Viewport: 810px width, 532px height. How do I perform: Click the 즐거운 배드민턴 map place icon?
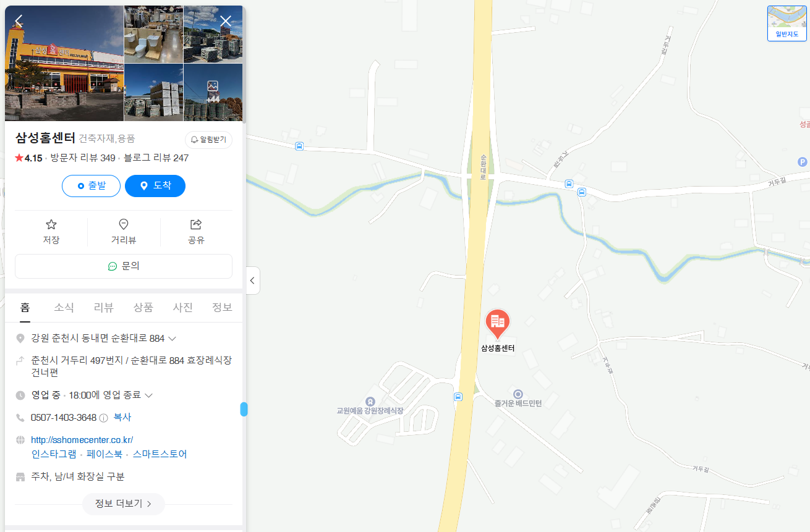click(x=518, y=394)
